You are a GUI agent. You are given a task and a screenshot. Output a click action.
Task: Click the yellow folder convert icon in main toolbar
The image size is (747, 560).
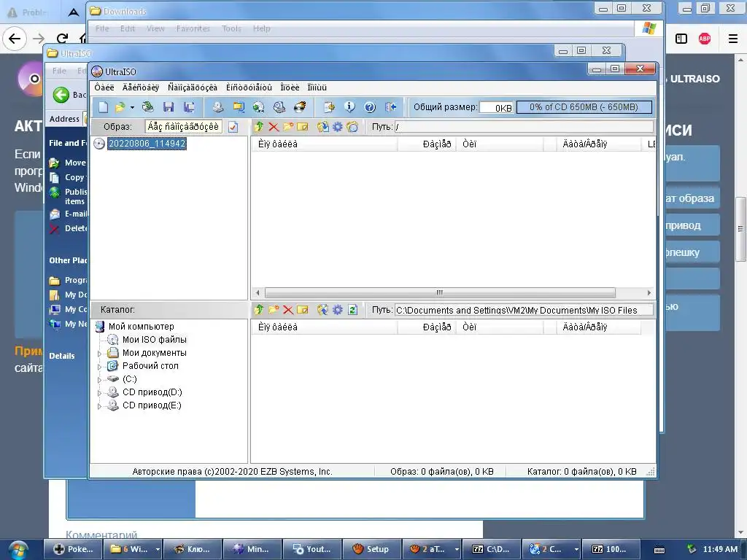[239, 107]
